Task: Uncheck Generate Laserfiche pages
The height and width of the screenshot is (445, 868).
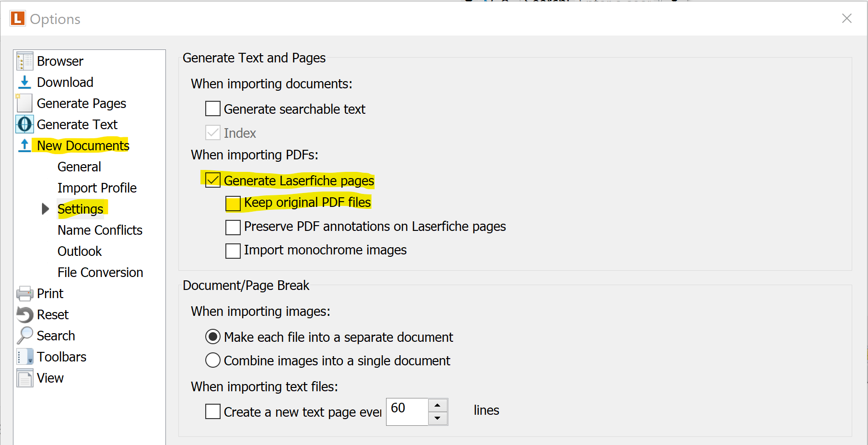Action: click(213, 180)
